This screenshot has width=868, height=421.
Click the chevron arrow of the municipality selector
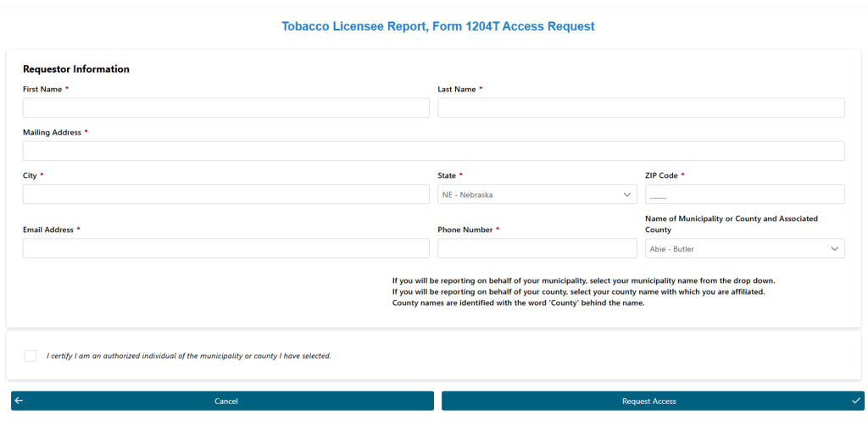[x=835, y=249]
